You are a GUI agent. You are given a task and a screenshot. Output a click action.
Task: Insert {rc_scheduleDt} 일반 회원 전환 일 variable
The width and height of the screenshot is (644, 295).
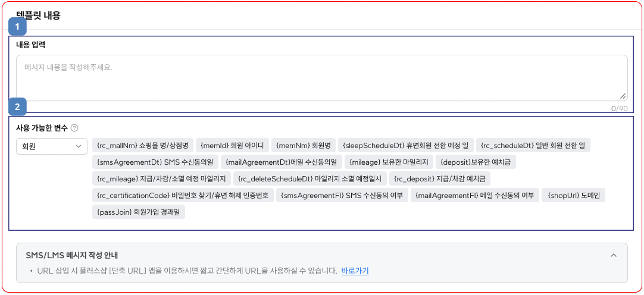coord(533,145)
